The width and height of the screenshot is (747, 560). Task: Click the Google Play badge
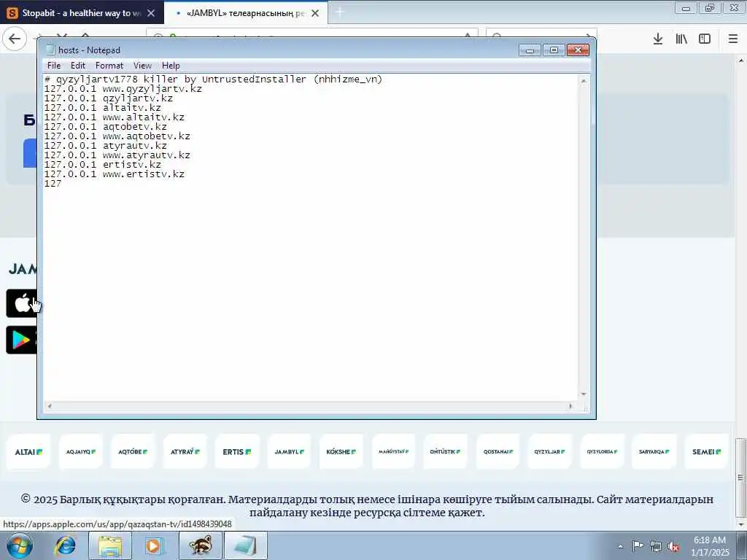[x=22, y=340]
